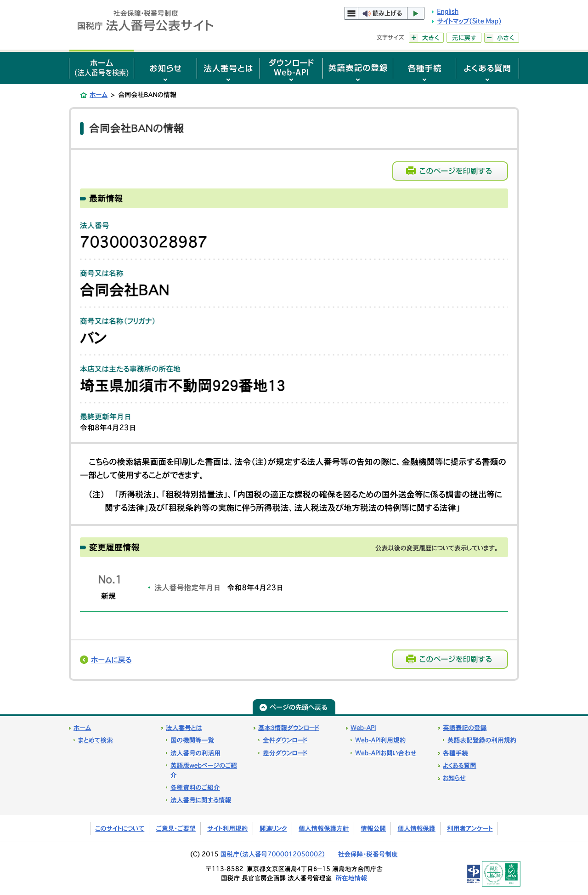Open the read-aloud hamburger menu icon
The image size is (588, 895).
tap(351, 13)
